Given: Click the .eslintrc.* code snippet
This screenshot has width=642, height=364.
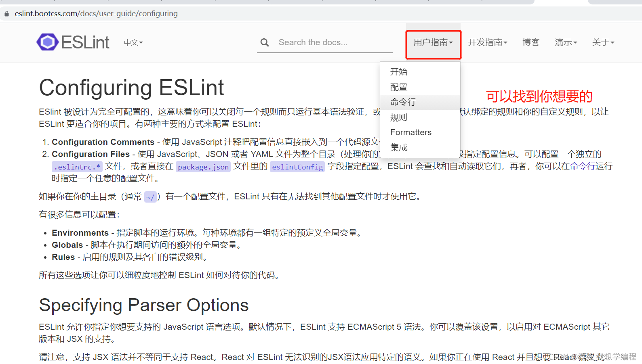Looking at the screenshot, I should tap(77, 167).
